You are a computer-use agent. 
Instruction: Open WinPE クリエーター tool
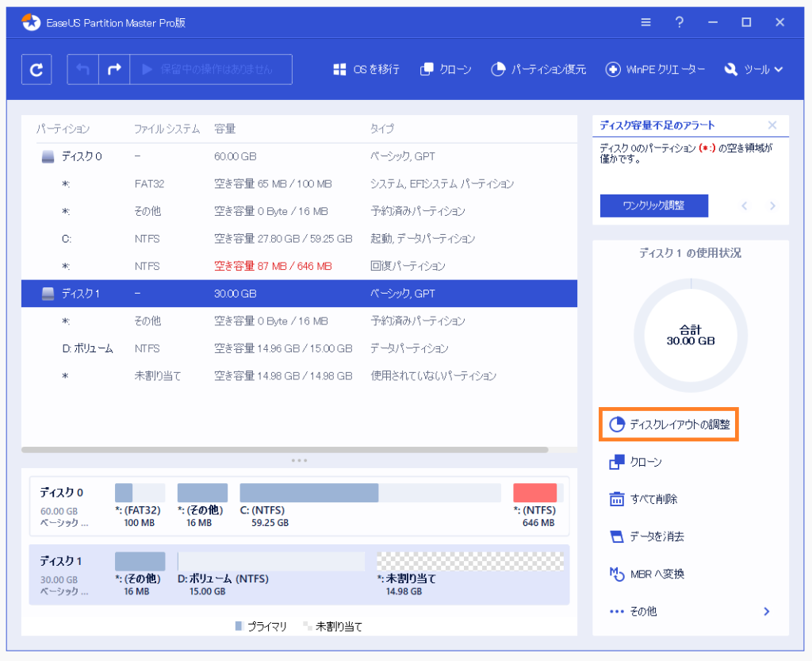[655, 69]
